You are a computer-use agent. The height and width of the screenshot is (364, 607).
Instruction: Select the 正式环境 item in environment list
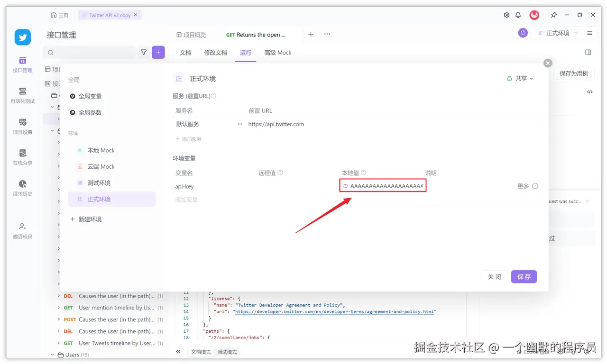[112, 199]
